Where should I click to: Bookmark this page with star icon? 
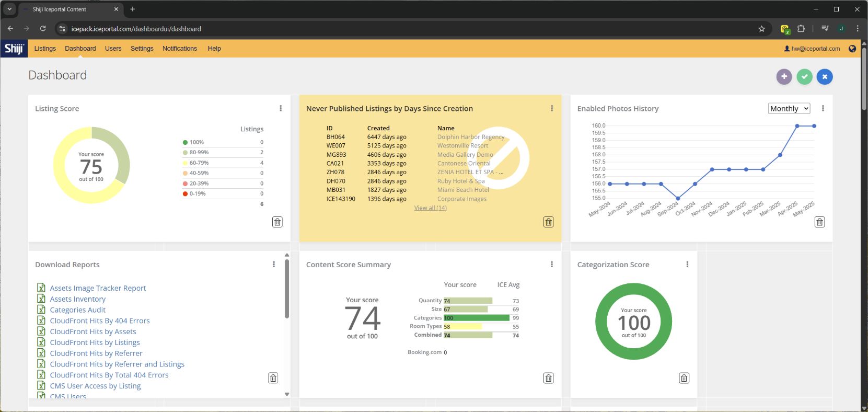tap(761, 29)
